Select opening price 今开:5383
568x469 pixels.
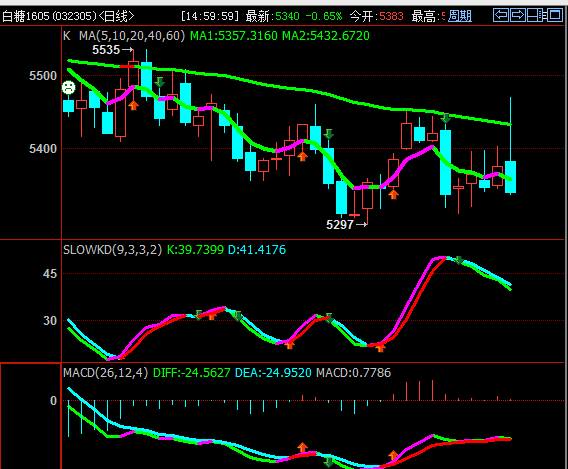376,16
